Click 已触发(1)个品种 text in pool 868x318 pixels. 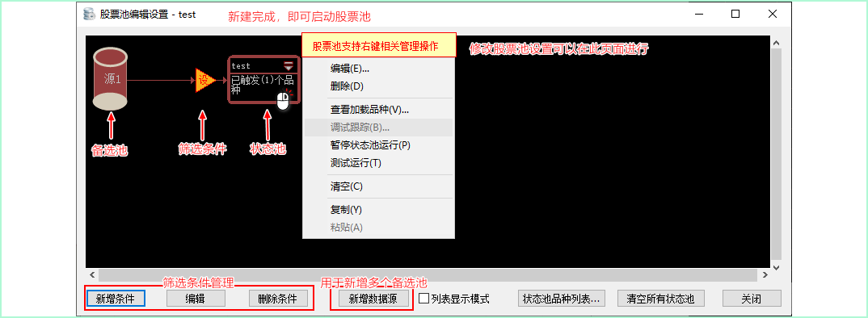[263, 86]
